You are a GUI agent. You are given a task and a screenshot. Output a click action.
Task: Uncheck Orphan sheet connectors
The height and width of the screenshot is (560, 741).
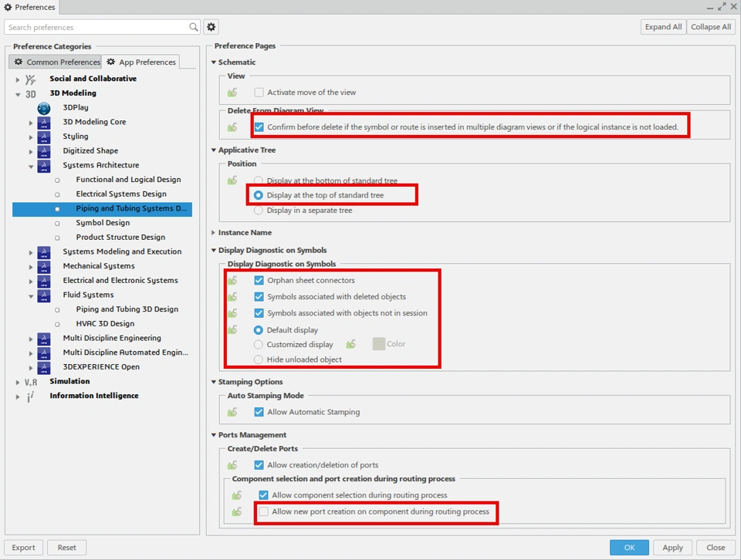pos(259,281)
